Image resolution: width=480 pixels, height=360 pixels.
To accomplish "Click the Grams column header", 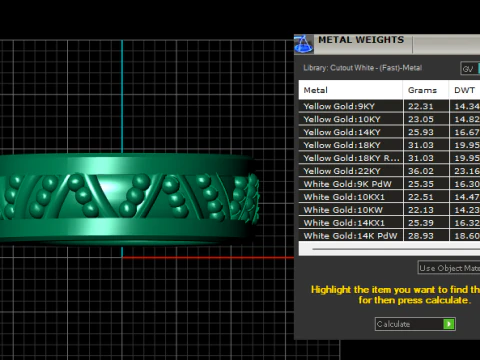I will click(x=426, y=90).
